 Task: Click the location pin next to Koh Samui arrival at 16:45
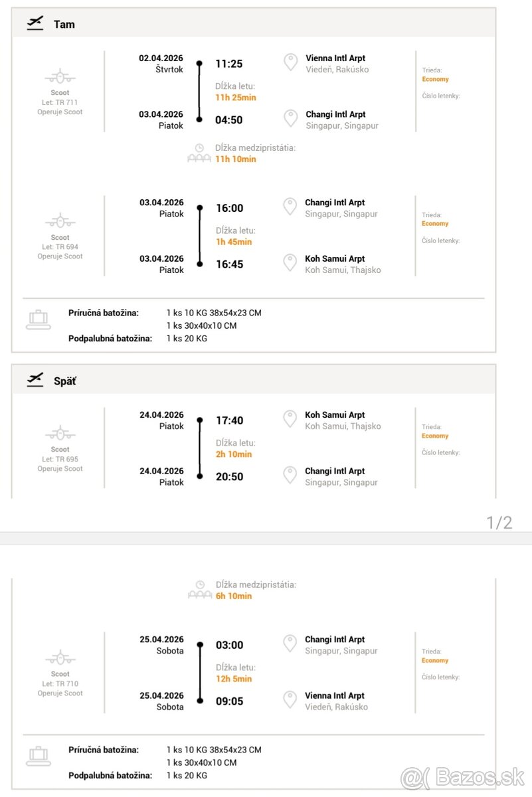click(x=290, y=263)
